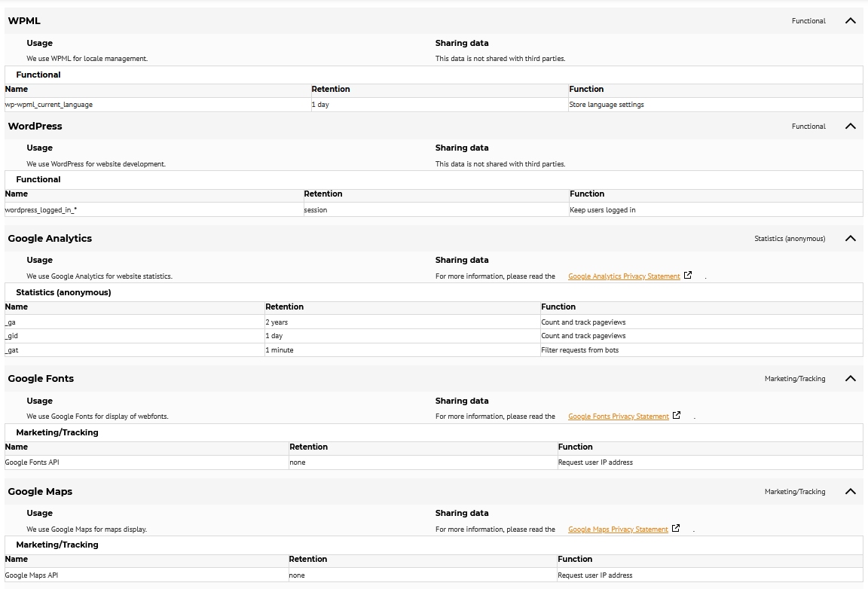The image size is (868, 589).
Task: Open the Google Analytics Privacy Statement link
Action: 624,276
